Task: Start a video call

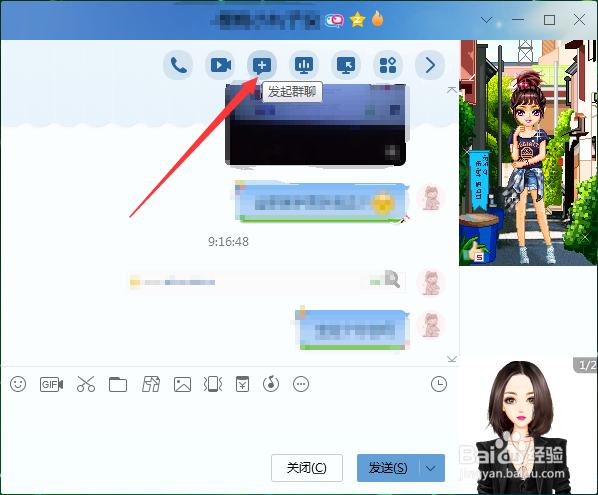Action: (x=220, y=65)
